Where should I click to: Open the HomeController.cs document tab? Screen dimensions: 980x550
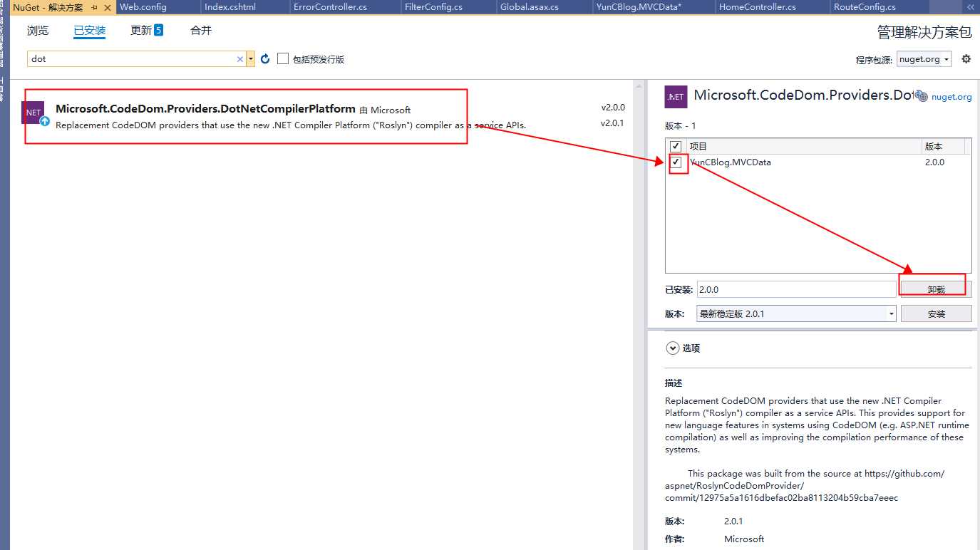point(758,7)
